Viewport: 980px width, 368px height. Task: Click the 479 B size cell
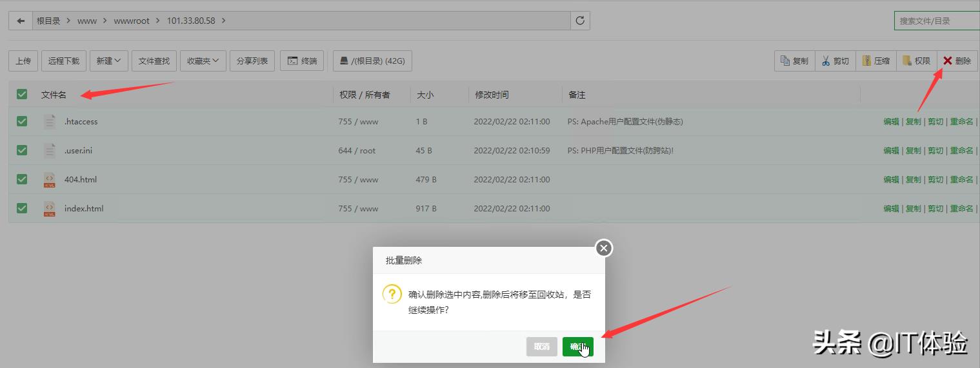pos(426,179)
